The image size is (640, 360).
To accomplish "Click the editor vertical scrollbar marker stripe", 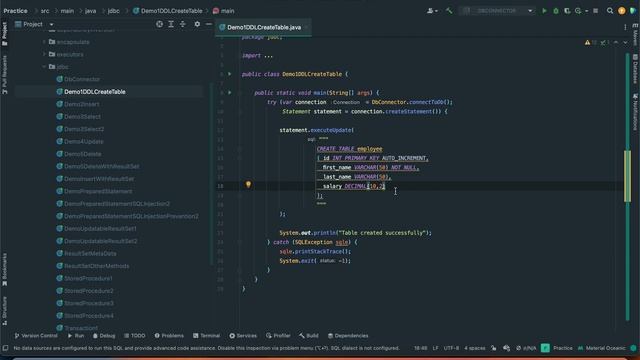I will click(627, 176).
